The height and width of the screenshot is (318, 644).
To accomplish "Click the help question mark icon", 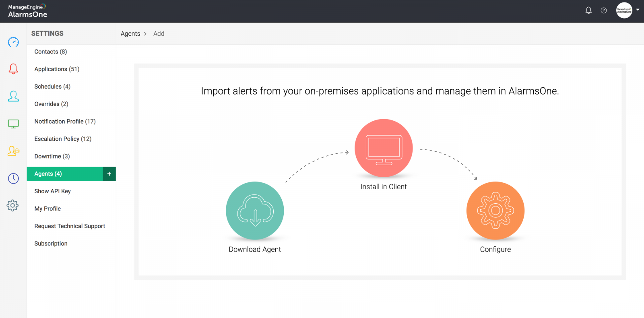I will (604, 10).
